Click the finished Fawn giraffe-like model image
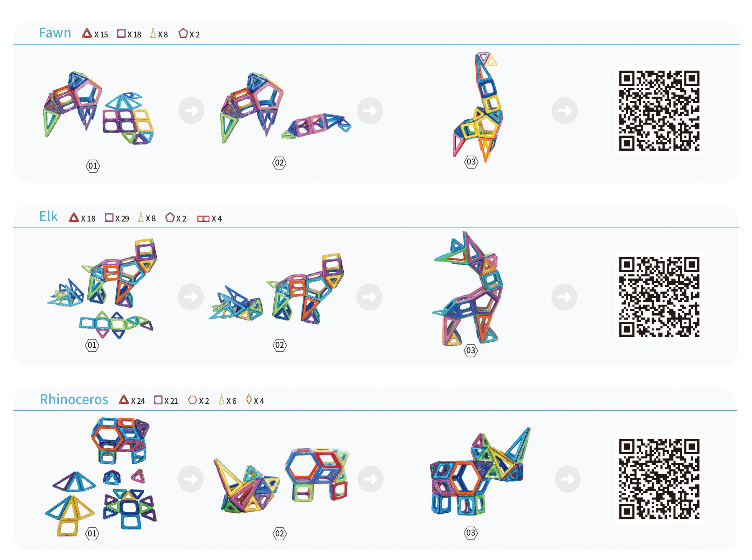This screenshot has width=752, height=560. tap(478, 108)
